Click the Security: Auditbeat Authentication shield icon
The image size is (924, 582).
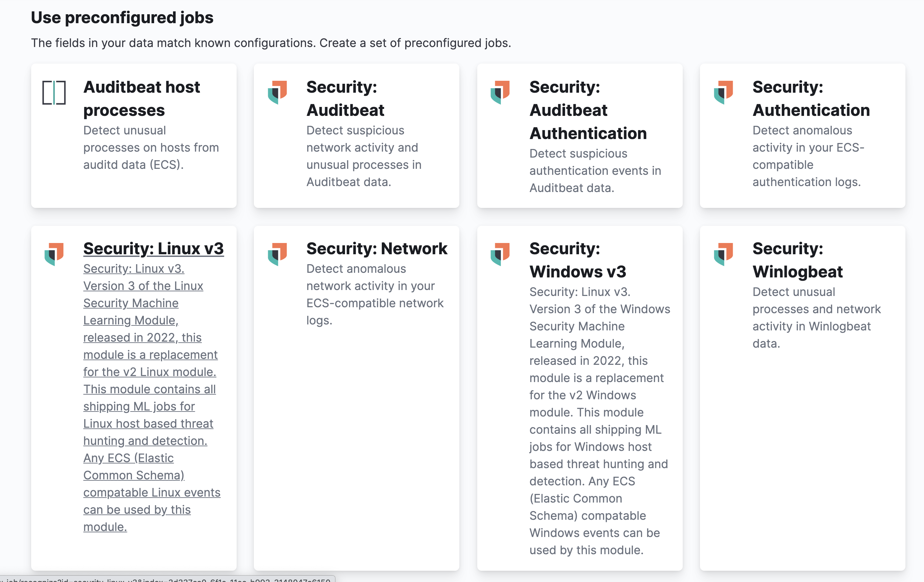click(500, 92)
